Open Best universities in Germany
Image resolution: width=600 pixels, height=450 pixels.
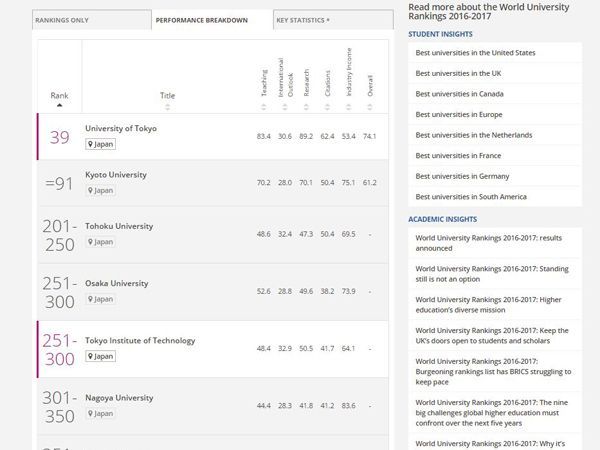(x=462, y=176)
